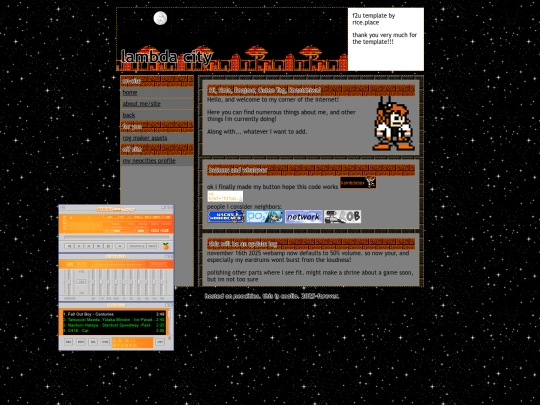The width and height of the screenshot is (540, 405).
Task: Click the Webamp seek position bar
Action: (x=116, y=237)
